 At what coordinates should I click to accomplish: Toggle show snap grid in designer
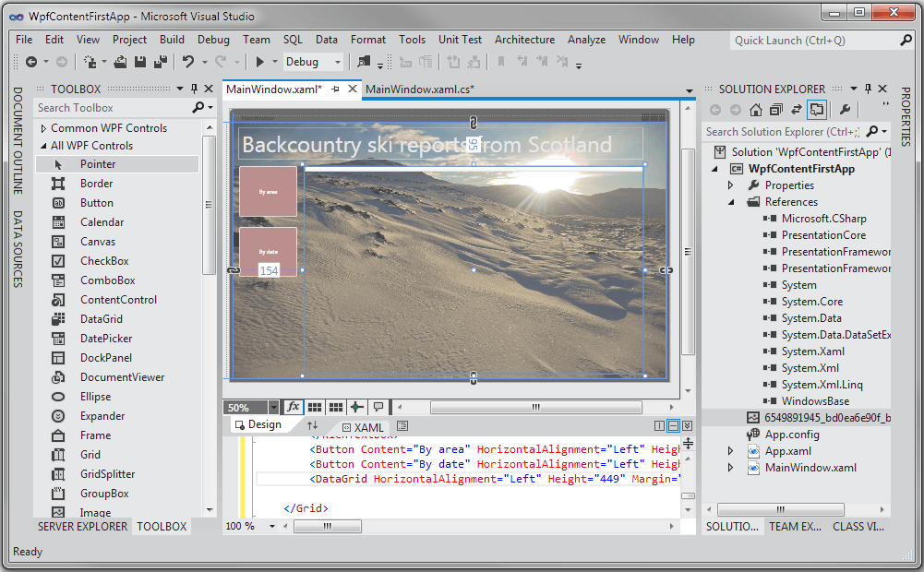pos(315,407)
